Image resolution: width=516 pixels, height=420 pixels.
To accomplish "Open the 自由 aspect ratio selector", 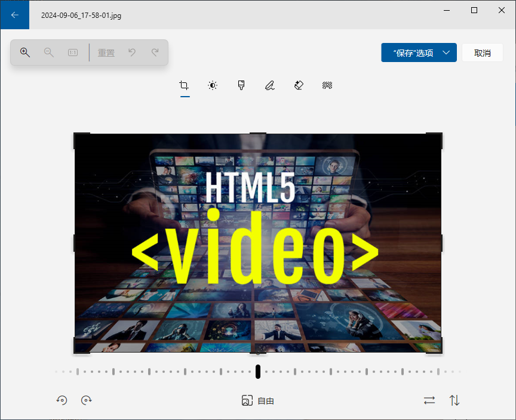I will [x=258, y=401].
